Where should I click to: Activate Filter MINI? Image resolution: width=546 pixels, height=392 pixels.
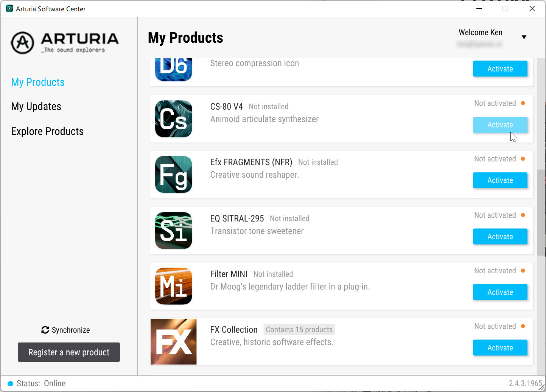[x=500, y=292]
